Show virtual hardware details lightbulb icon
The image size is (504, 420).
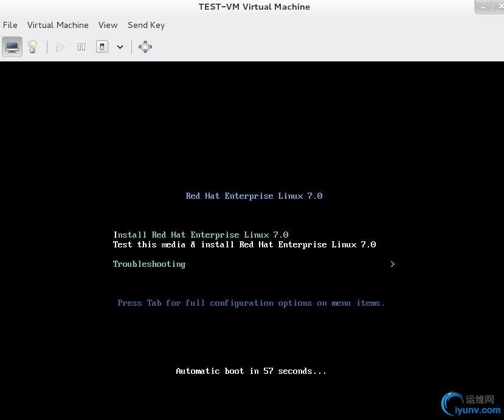pos(32,47)
